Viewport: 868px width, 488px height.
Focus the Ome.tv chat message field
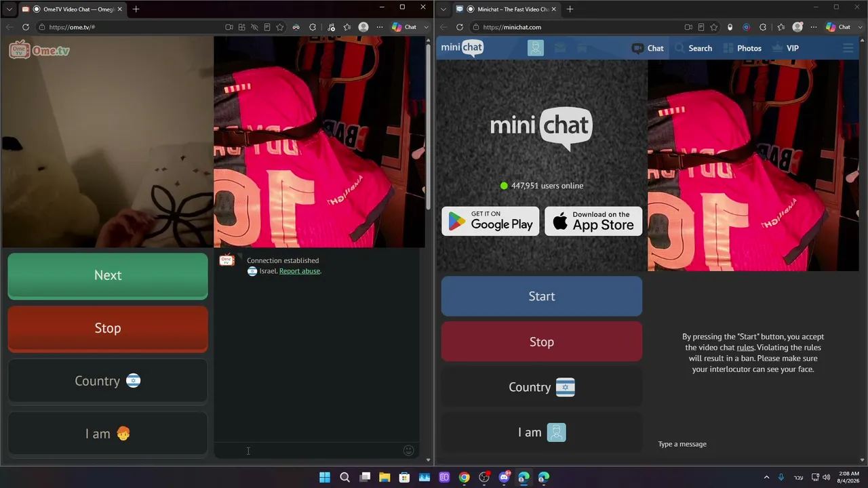point(309,451)
